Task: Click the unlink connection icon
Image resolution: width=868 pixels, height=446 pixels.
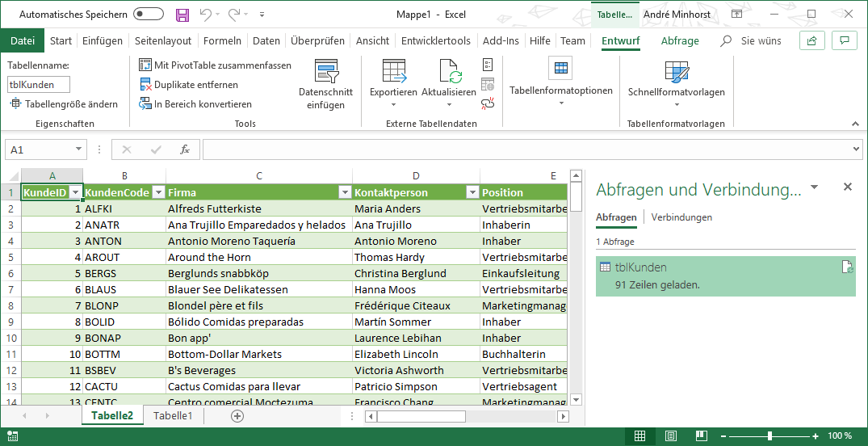Action: coord(488,103)
